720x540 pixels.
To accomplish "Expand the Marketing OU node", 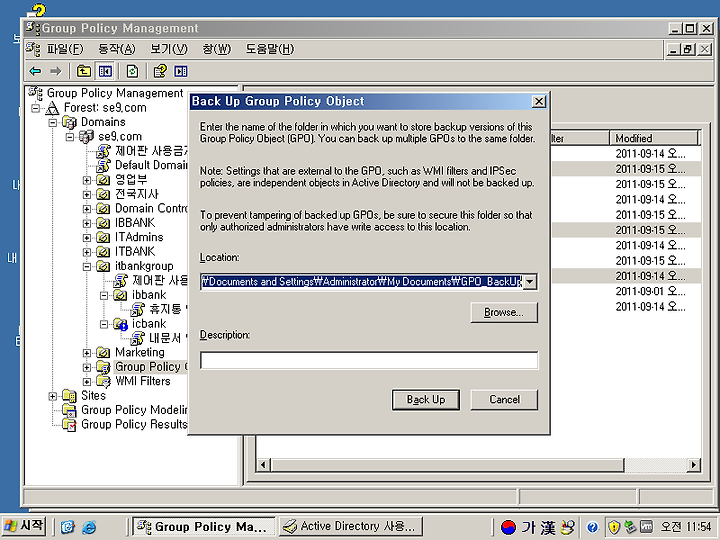I will pyautogui.click(x=87, y=353).
